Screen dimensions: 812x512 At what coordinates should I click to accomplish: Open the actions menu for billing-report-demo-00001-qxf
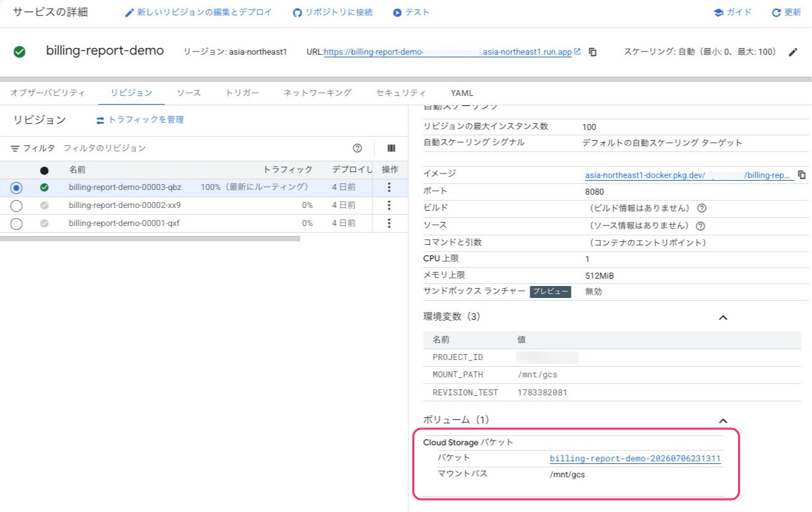pyautogui.click(x=390, y=223)
